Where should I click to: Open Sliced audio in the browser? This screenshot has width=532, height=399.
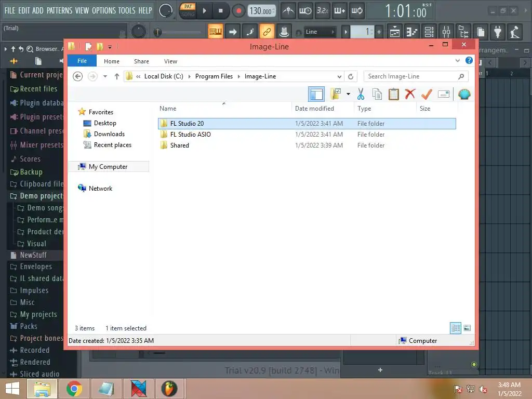(35, 374)
